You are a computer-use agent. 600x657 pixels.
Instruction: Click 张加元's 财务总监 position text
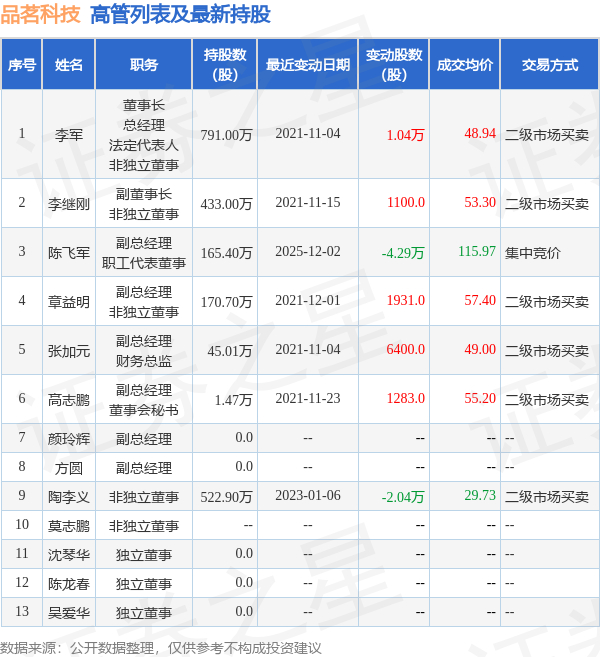(144, 361)
